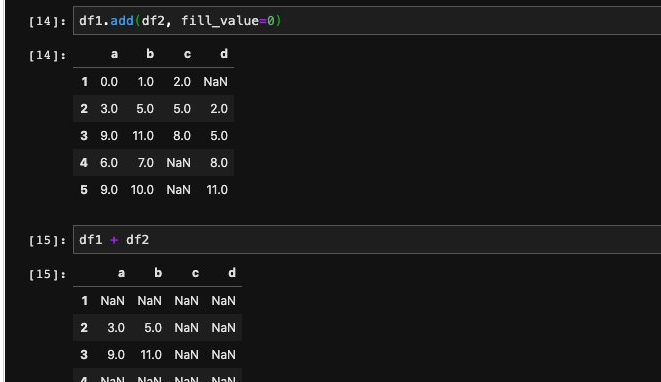Click the NaN cell in row 1 column d of first table
Screen dimensions: 661x382
[215, 82]
